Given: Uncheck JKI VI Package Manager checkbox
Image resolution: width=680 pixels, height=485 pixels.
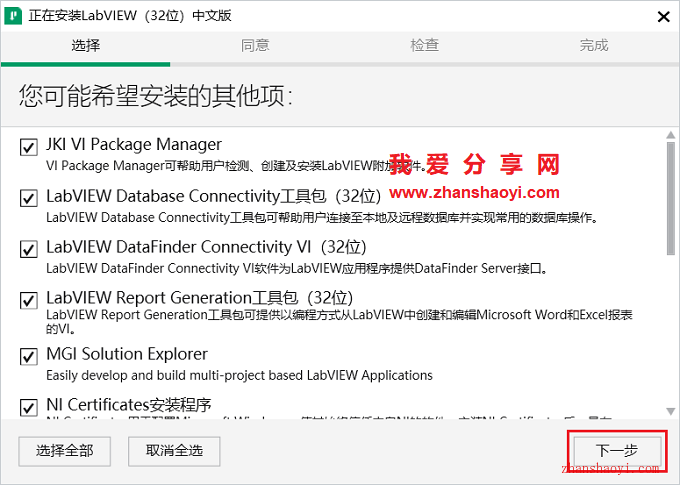Looking at the screenshot, I should (29, 147).
